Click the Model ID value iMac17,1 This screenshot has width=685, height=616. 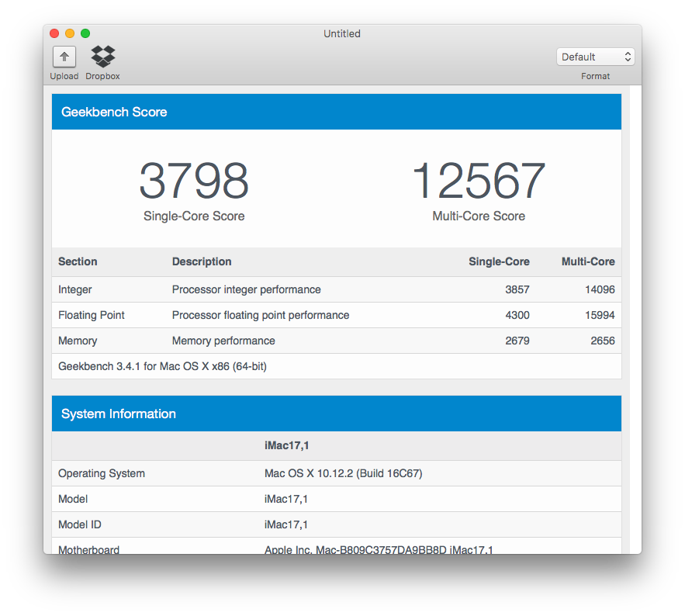[286, 524]
